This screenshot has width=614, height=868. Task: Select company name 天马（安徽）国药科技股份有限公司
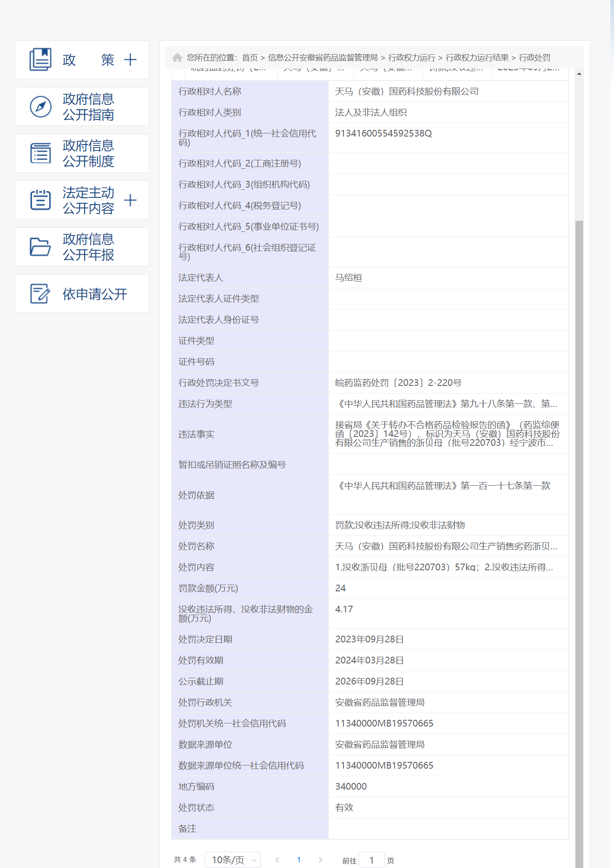(407, 91)
